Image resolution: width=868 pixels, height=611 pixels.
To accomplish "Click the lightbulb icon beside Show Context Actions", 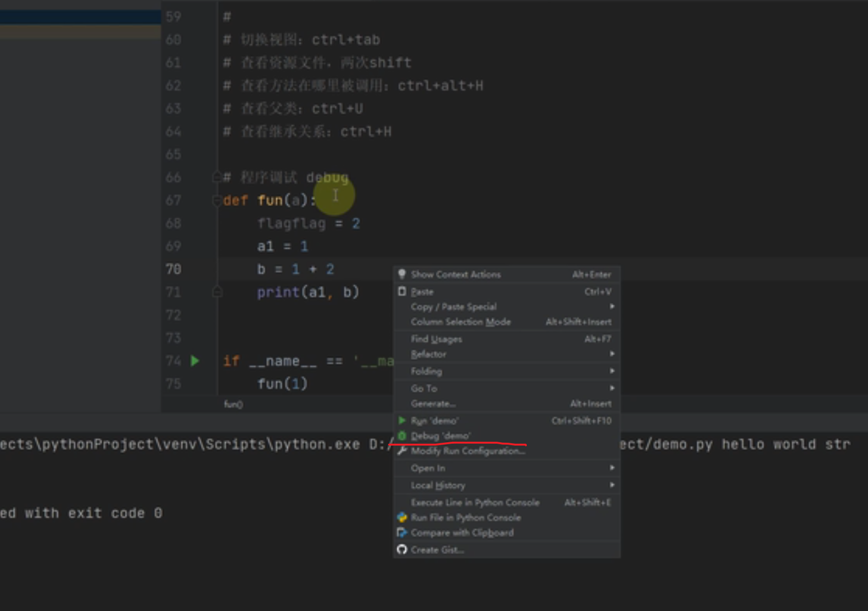I will pos(402,274).
